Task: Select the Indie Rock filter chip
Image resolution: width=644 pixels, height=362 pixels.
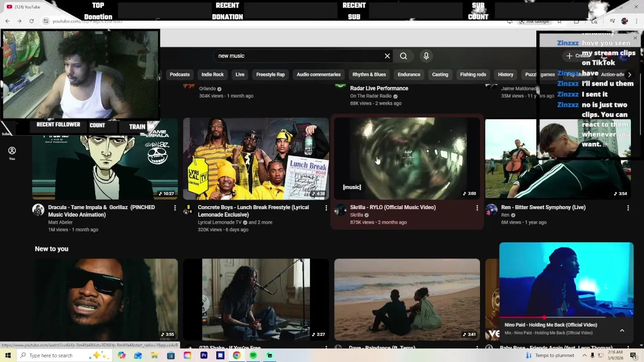Action: [x=212, y=74]
